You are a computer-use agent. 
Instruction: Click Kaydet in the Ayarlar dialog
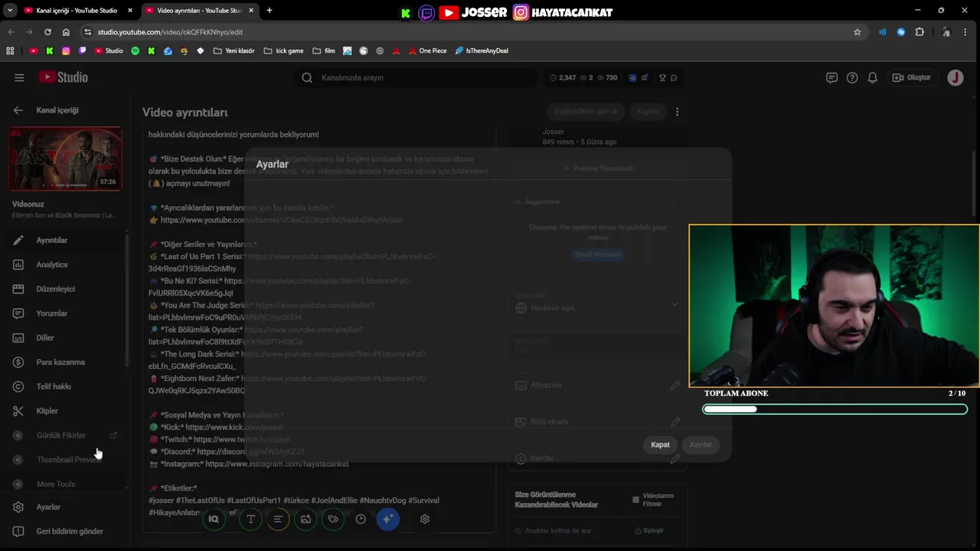tap(701, 445)
